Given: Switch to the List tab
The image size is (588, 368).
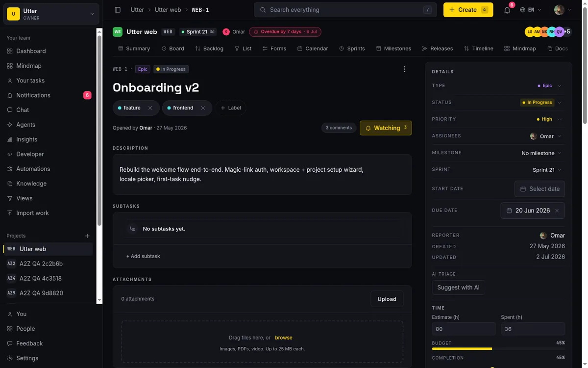Looking at the screenshot, I should 243,49.
